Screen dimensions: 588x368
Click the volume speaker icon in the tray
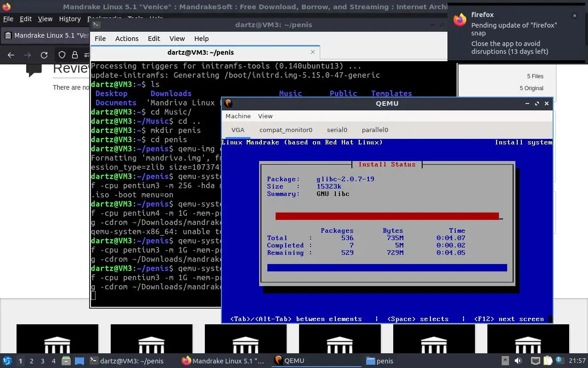pos(518,361)
